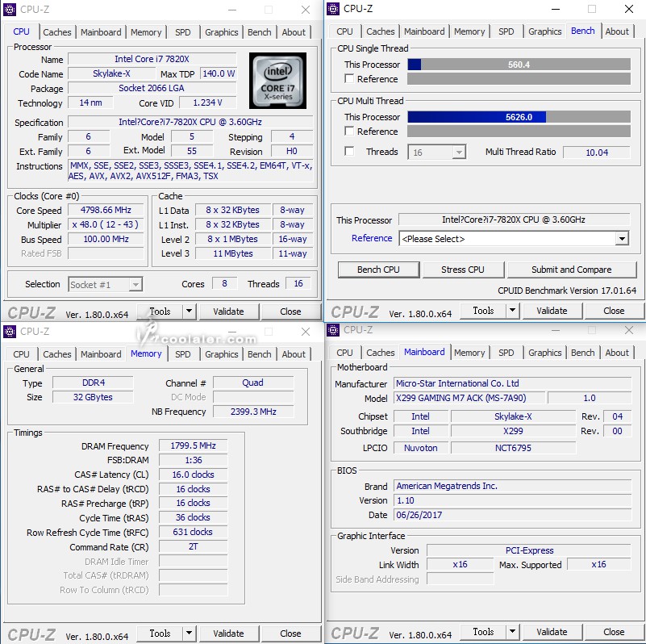This screenshot has width=646, height=644.
Task: Click the DRAM Frequency value 1799.5 MHz
Action: click(x=194, y=445)
